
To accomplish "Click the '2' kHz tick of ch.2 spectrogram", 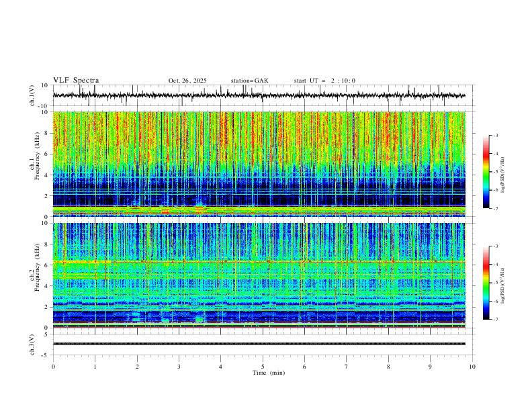I will pos(47,307).
